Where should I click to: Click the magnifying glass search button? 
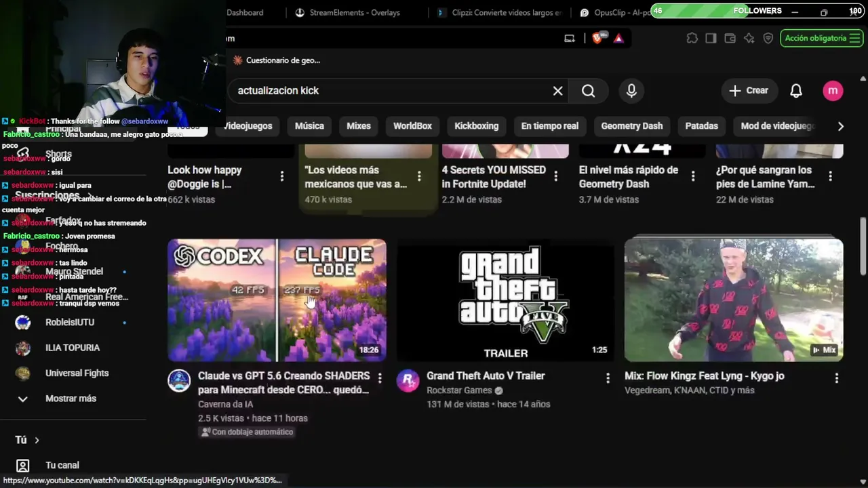pyautogui.click(x=589, y=91)
